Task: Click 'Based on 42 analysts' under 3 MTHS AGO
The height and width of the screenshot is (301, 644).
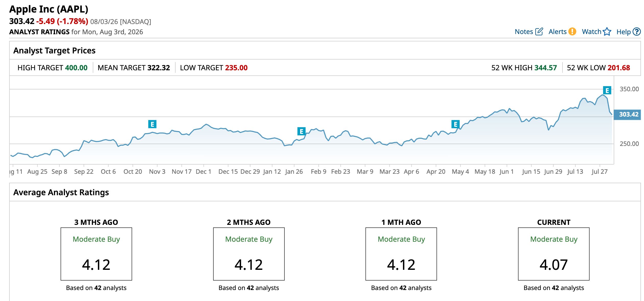Action: tap(96, 288)
